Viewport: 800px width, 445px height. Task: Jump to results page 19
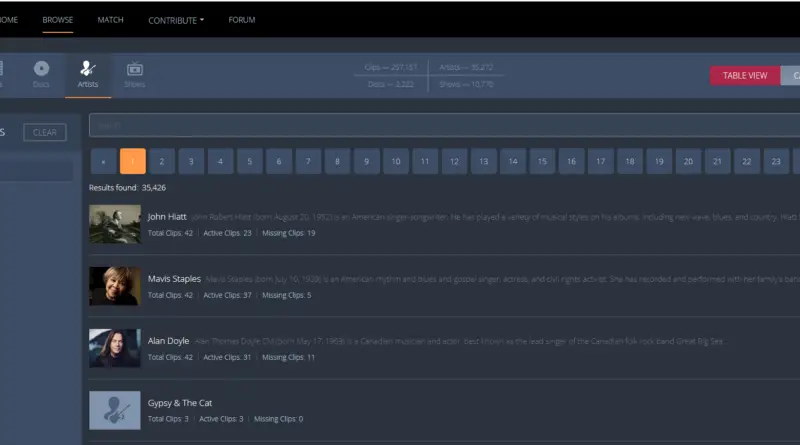tap(659, 161)
